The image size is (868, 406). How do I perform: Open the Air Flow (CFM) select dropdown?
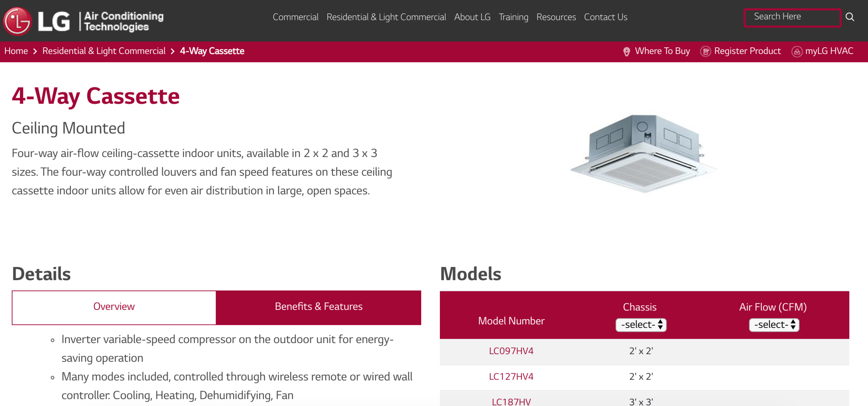click(774, 325)
